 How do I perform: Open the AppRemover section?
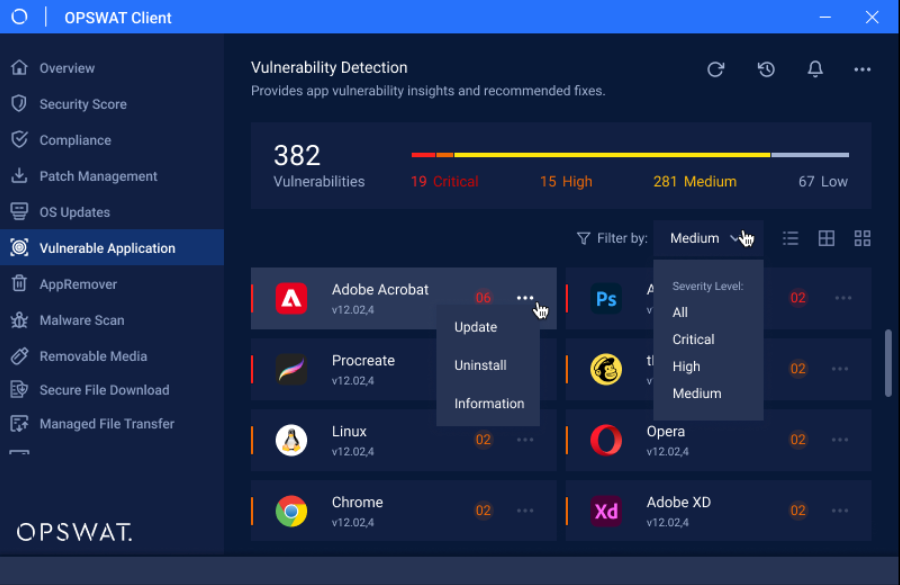pyautogui.click(x=112, y=284)
